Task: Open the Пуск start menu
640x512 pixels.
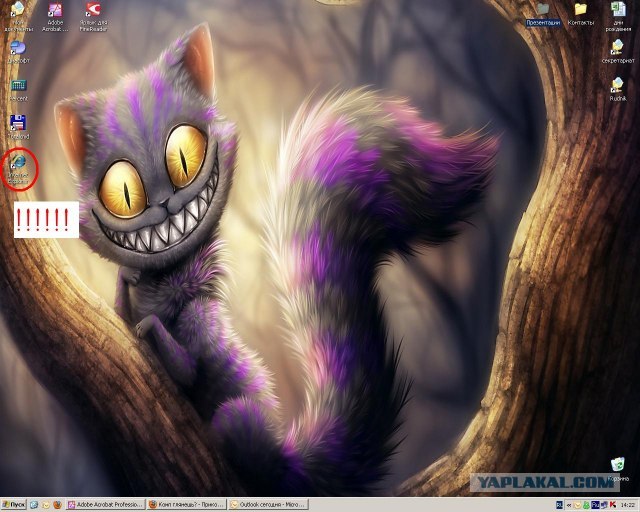Action: pyautogui.click(x=13, y=505)
